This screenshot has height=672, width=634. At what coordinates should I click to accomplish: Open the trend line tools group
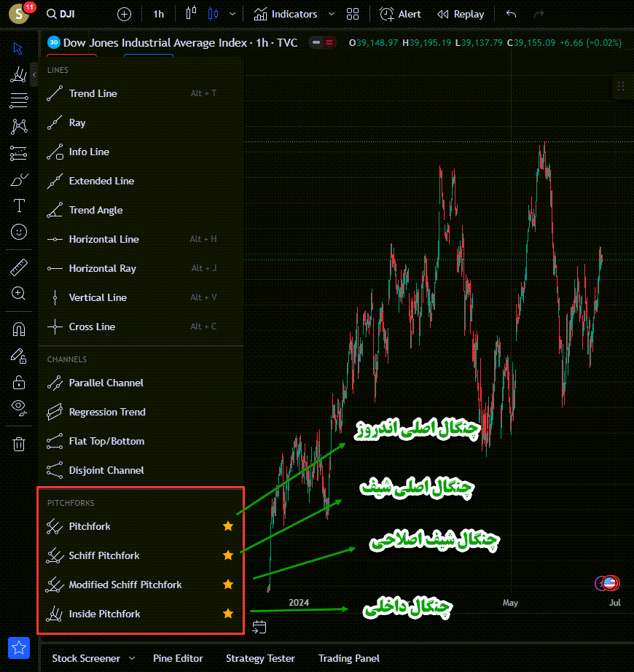tap(18, 74)
